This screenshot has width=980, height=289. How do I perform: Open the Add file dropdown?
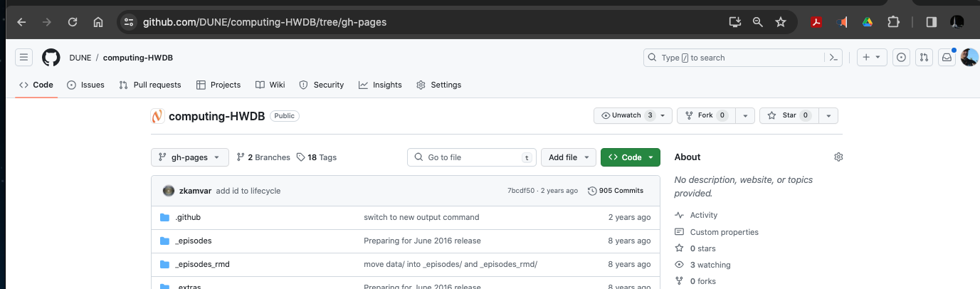coord(568,157)
